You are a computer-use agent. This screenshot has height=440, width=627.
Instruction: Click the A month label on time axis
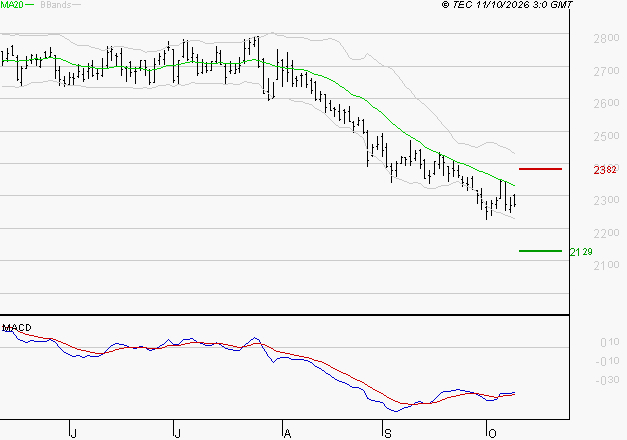(287, 434)
